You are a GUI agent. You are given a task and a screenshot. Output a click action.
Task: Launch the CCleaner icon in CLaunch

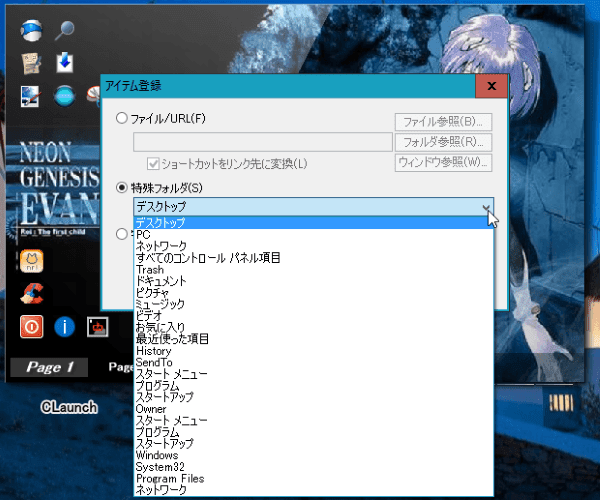[x=31, y=294]
